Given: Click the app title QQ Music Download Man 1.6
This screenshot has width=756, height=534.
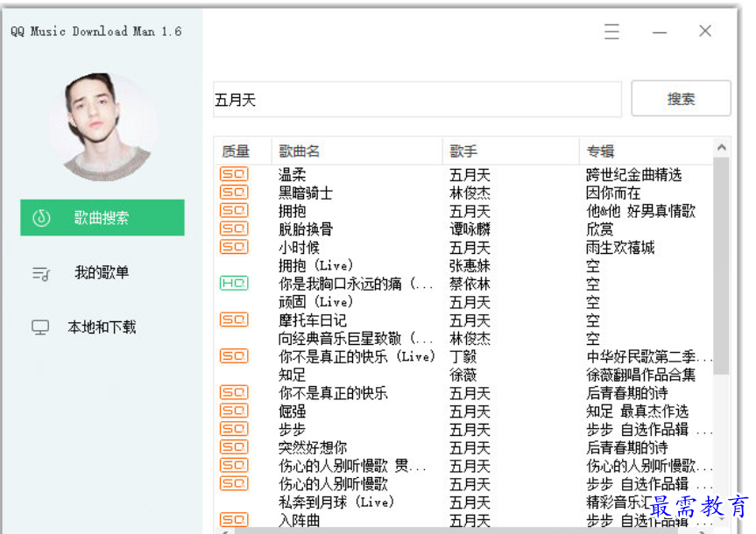Looking at the screenshot, I should pos(96,32).
